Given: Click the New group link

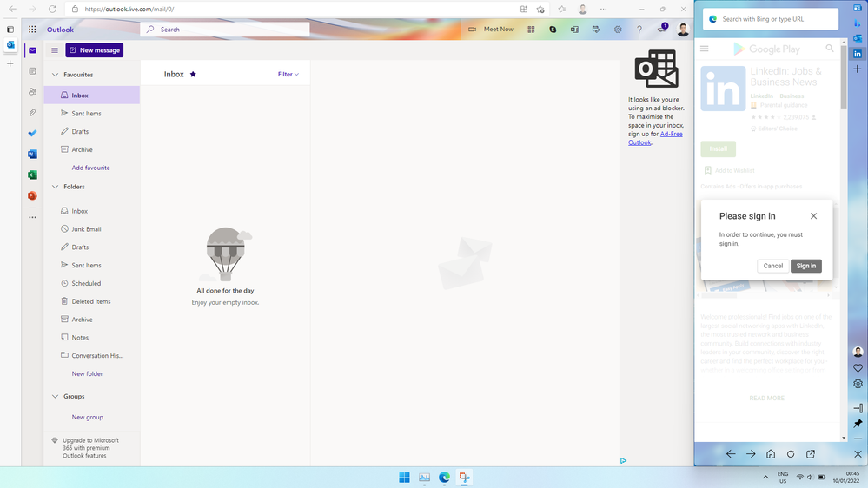Looking at the screenshot, I should pos(87,418).
